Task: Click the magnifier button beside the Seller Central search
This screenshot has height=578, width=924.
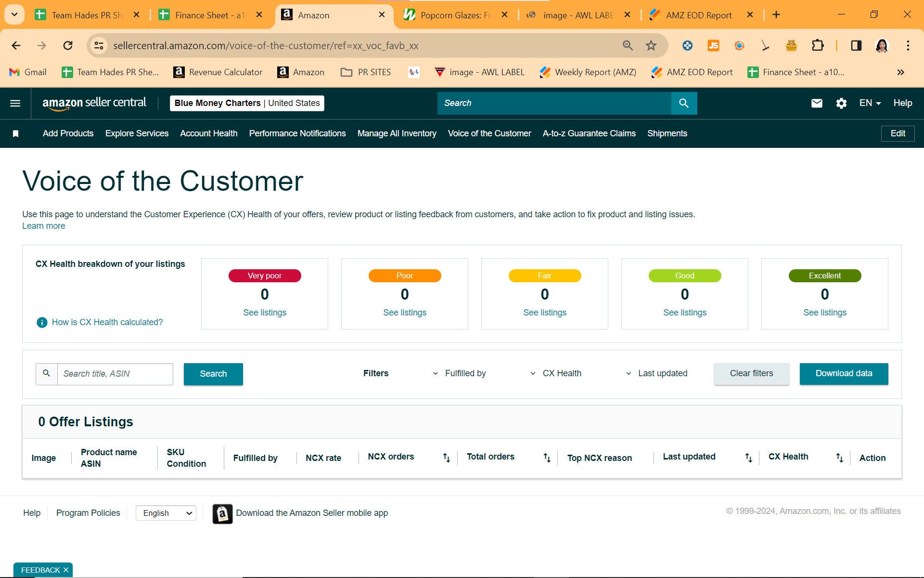Action: click(x=684, y=103)
